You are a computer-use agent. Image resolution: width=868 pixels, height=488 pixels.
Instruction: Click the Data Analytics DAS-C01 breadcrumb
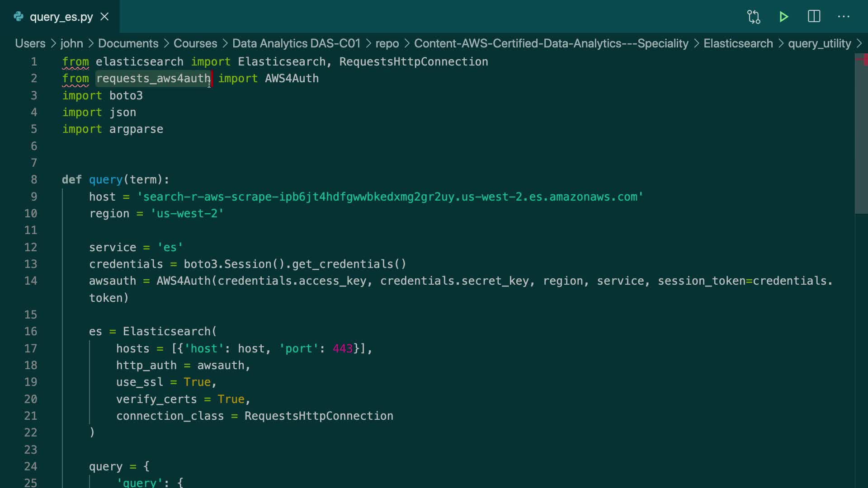(x=296, y=43)
